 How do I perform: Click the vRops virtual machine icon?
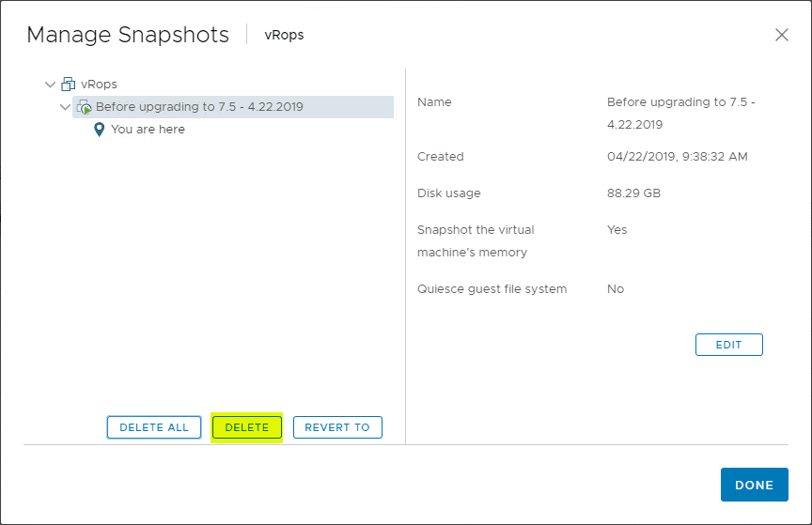(x=69, y=85)
